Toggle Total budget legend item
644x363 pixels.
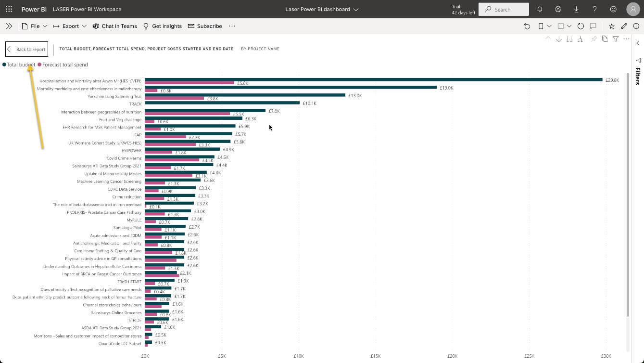point(19,65)
